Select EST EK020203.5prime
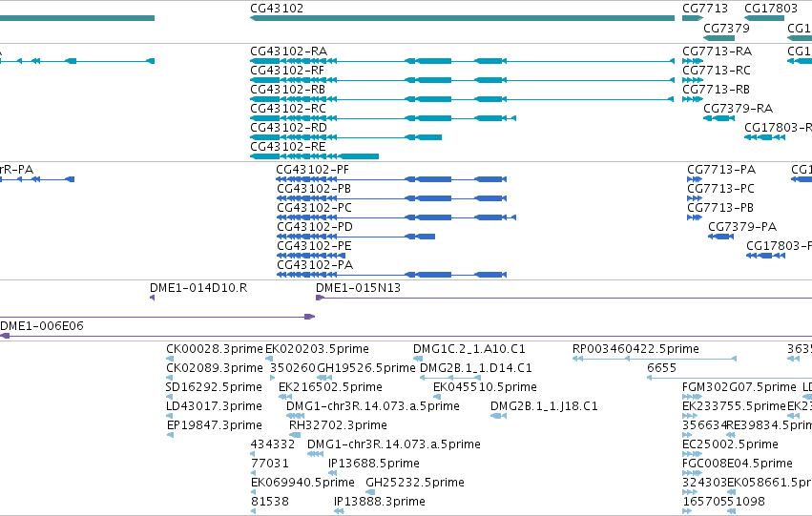 point(317,349)
